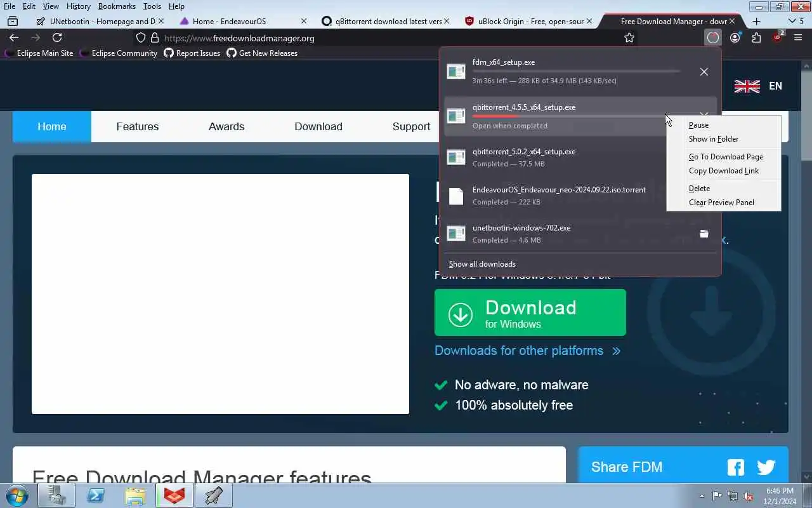Screen dimensions: 812x508
Task: Click the Home site navigation tab
Action: tap(52, 126)
